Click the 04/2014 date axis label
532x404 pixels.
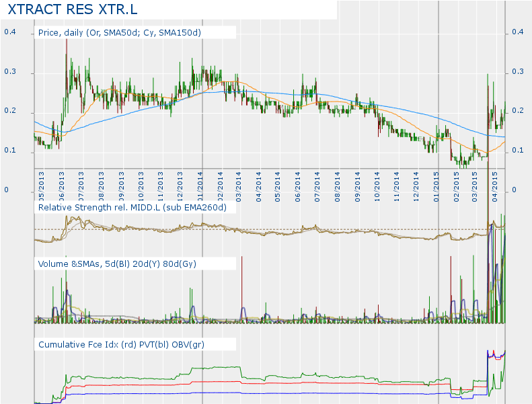[x=258, y=187]
